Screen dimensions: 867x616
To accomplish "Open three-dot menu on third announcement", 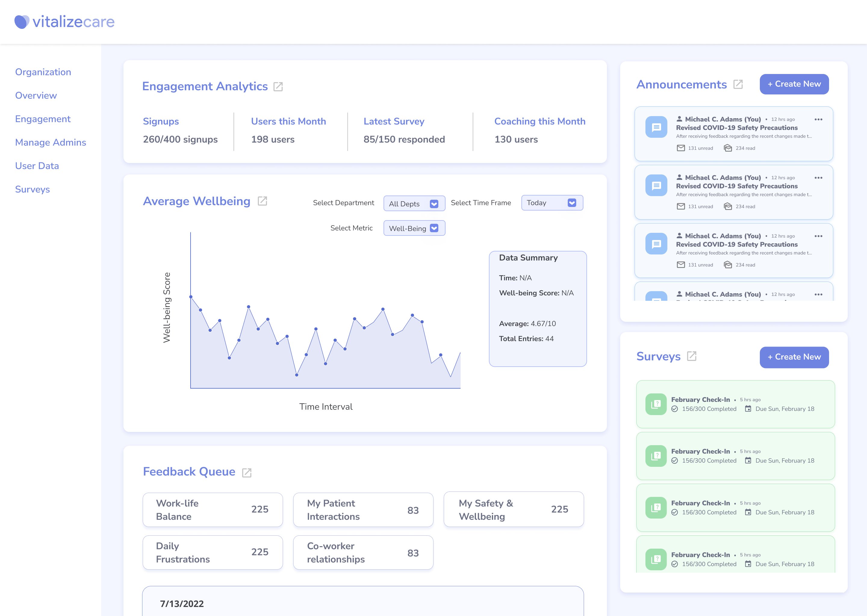I will [x=819, y=236].
